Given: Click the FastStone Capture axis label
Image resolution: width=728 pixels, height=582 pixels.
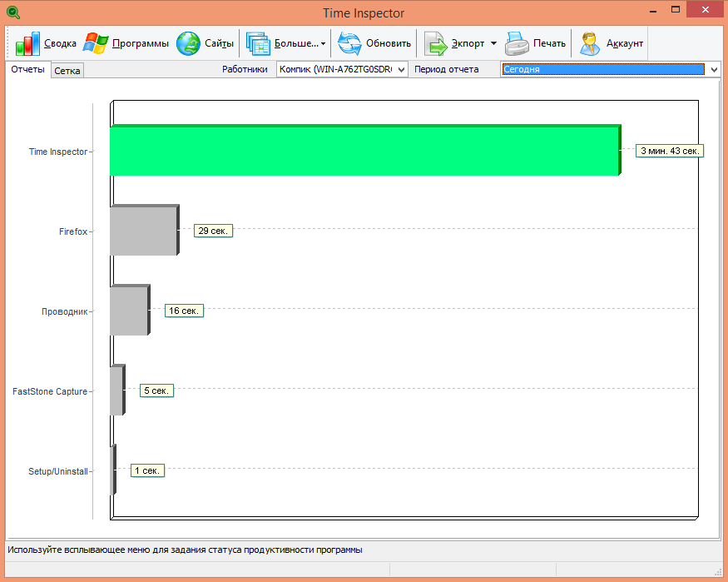Looking at the screenshot, I should coord(50,391).
